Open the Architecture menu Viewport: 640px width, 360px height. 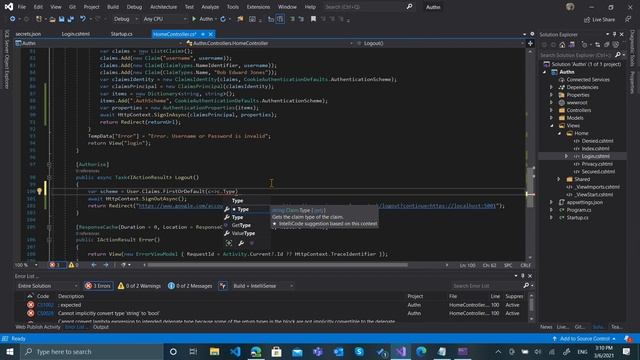click(x=163, y=7)
